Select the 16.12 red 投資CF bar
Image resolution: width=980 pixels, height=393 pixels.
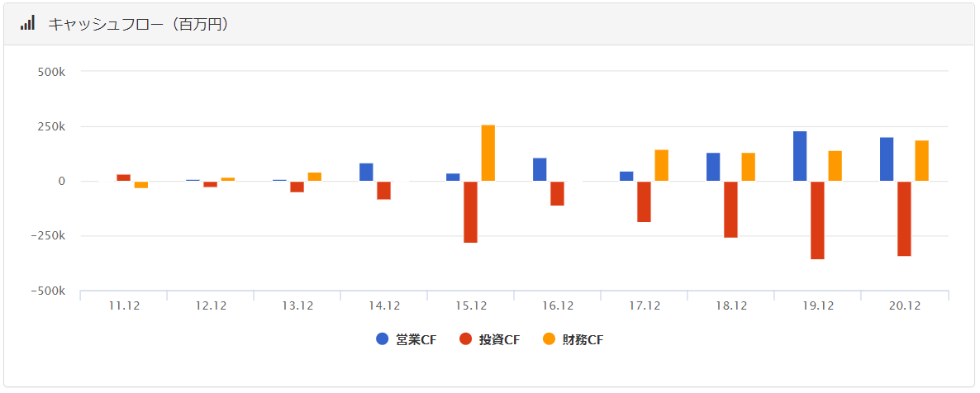[558, 194]
